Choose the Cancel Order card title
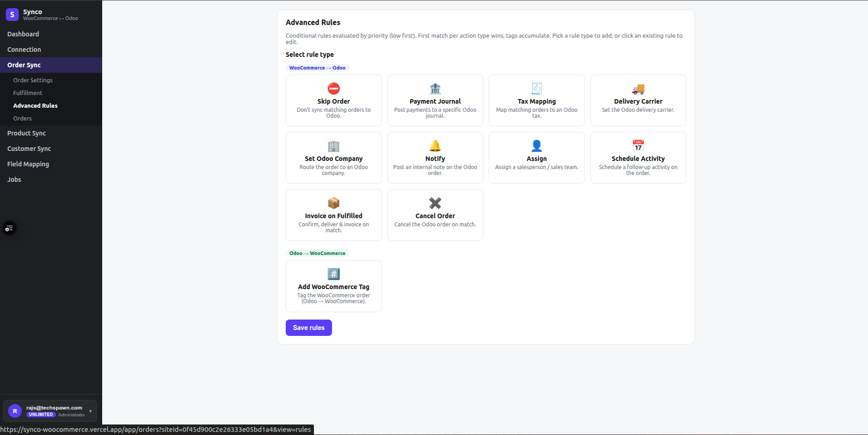This screenshot has width=868, height=435. [x=435, y=216]
